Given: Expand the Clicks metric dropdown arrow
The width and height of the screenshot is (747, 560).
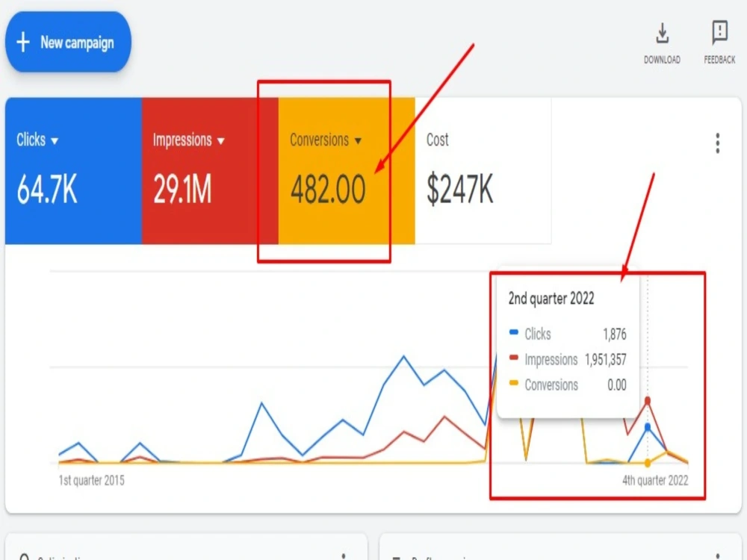Looking at the screenshot, I should point(55,141).
